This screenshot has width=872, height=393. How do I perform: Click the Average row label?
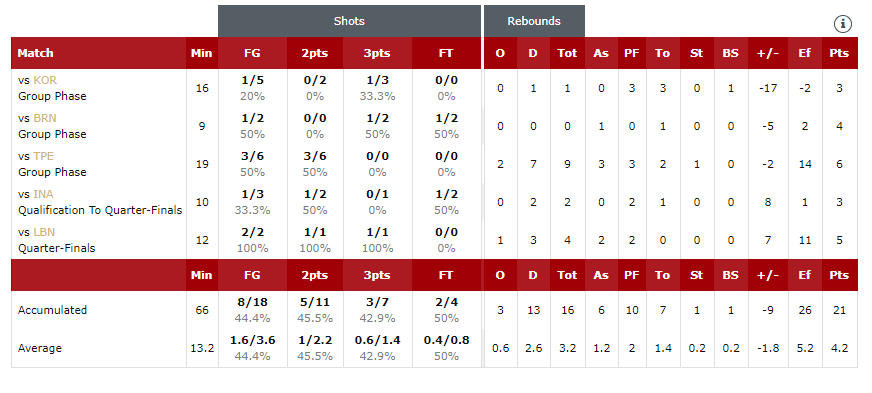(39, 349)
